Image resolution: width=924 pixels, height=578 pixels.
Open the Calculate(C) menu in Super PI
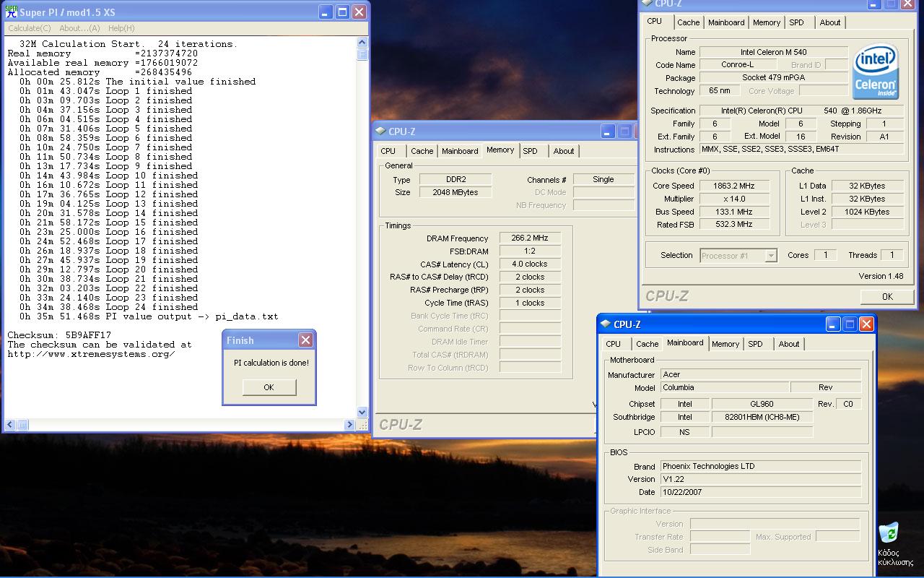(x=30, y=28)
